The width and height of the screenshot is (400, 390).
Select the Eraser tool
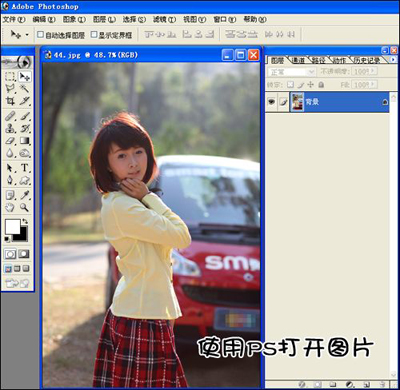coord(10,141)
